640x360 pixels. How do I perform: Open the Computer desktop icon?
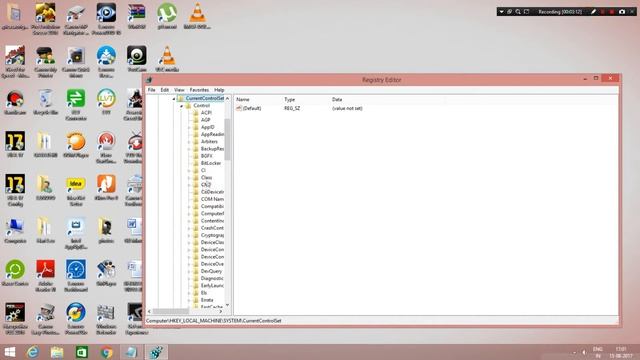click(15, 231)
